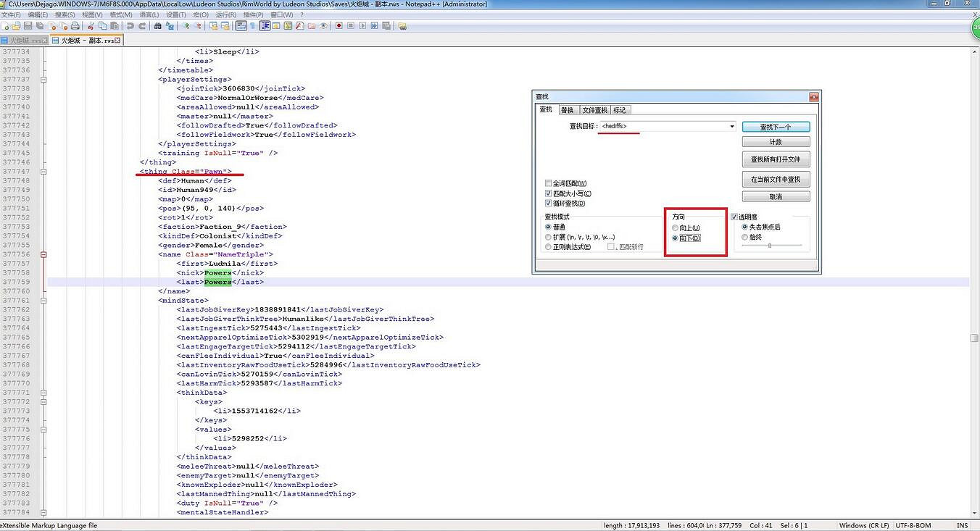The image size is (980, 531).
Task: Select the 向上 search direction radio button
Action: coord(676,228)
